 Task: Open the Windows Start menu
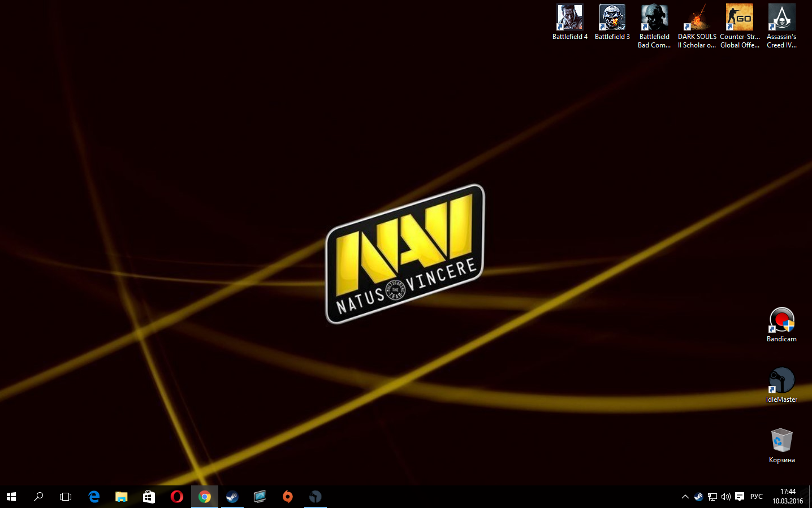(x=11, y=497)
